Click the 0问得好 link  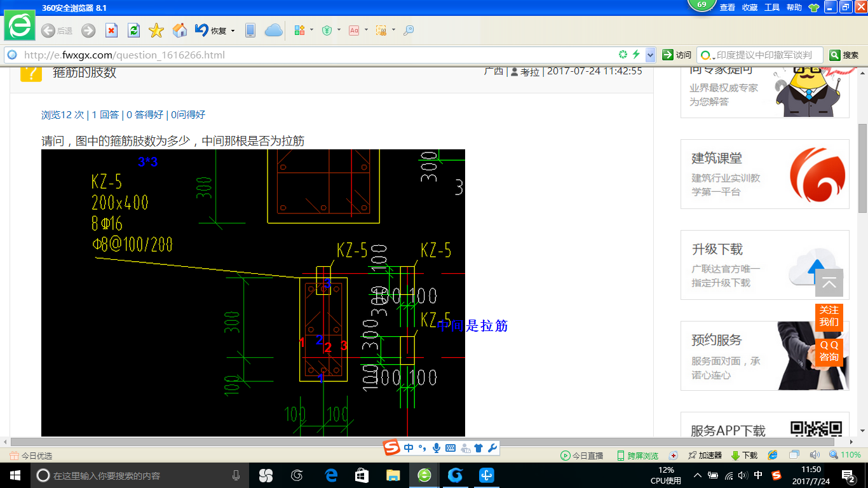(x=188, y=115)
